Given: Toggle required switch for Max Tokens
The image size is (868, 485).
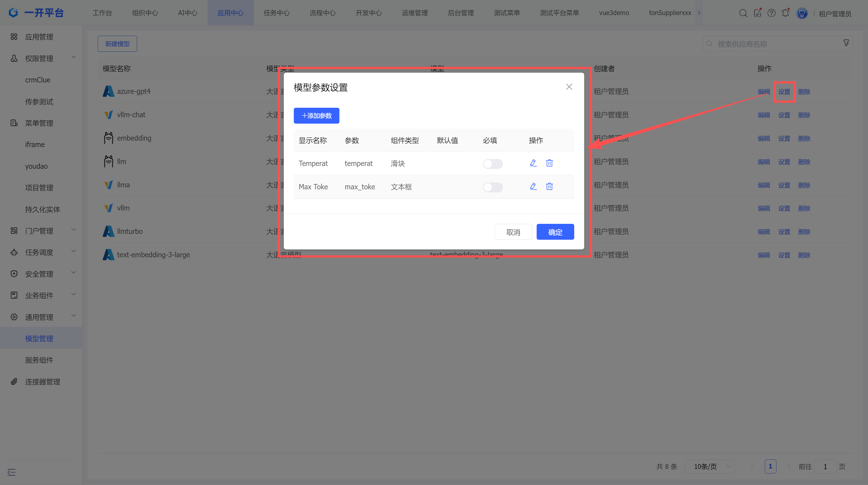Looking at the screenshot, I should click(493, 187).
